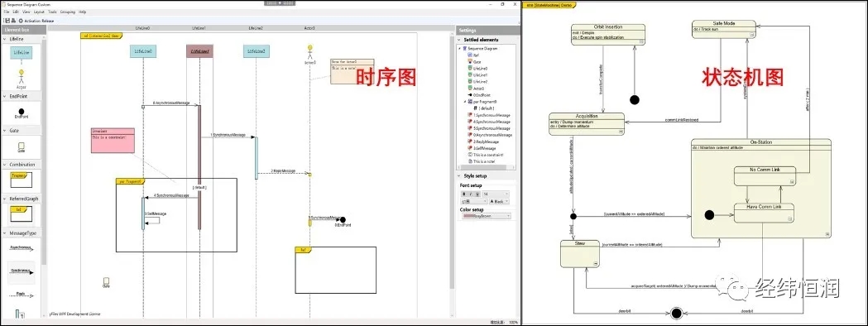Select the Fragment combination element
The width and height of the screenshot is (868, 326).
coord(21,180)
